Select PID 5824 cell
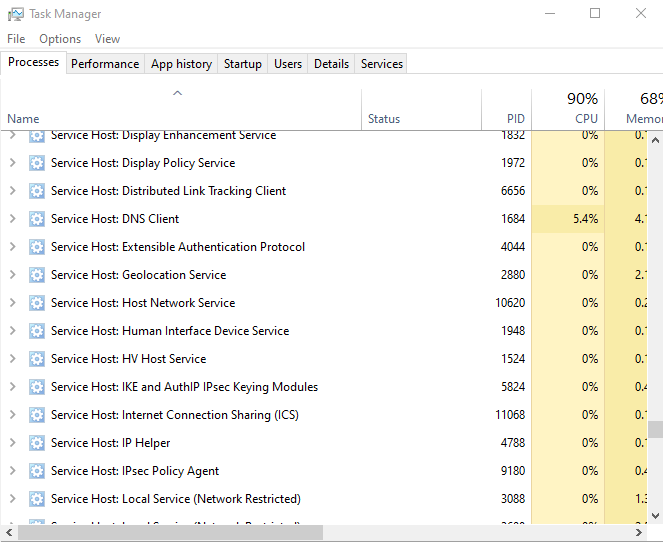This screenshot has width=663, height=544. 513,387
